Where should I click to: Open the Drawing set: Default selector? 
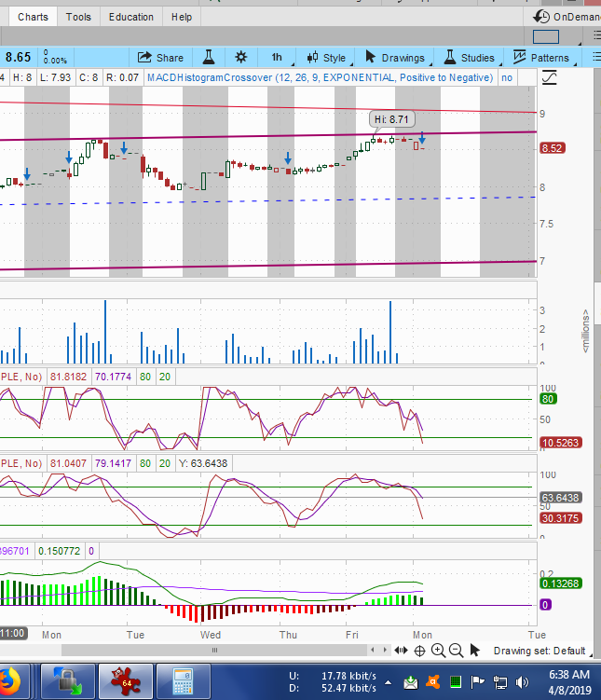(x=539, y=651)
